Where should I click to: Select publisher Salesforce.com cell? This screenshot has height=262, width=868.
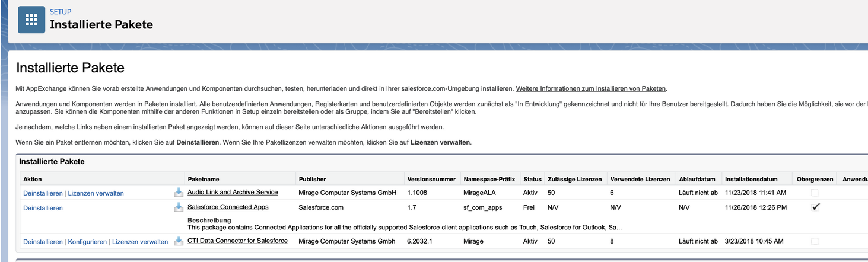coord(321,207)
